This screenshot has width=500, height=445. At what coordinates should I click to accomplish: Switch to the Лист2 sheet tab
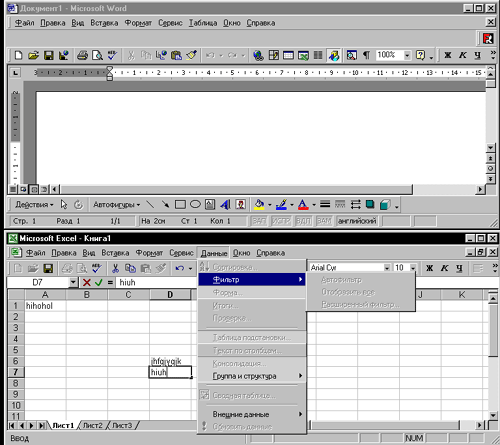tap(93, 426)
